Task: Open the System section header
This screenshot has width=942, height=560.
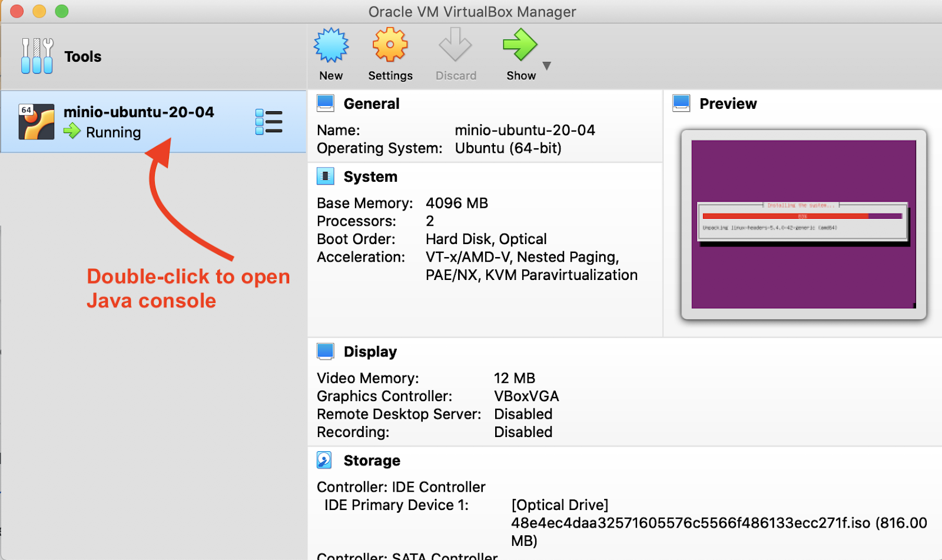Action: [370, 177]
